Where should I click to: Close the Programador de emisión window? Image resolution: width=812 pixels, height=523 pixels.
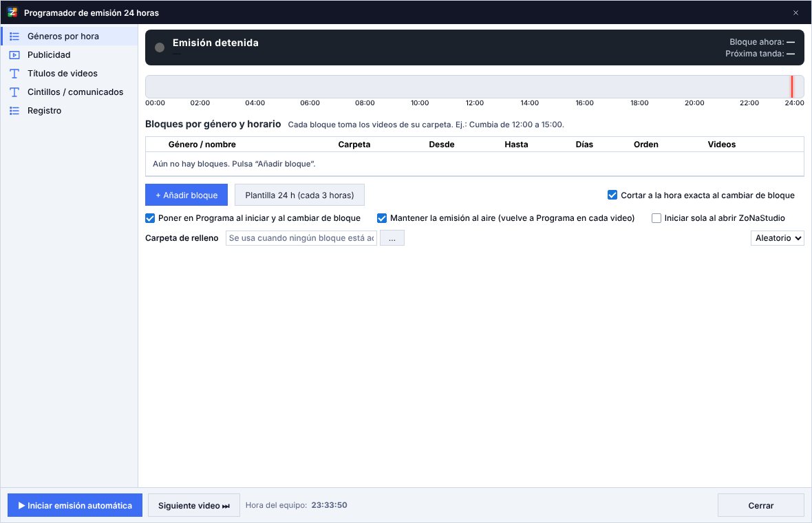click(795, 12)
